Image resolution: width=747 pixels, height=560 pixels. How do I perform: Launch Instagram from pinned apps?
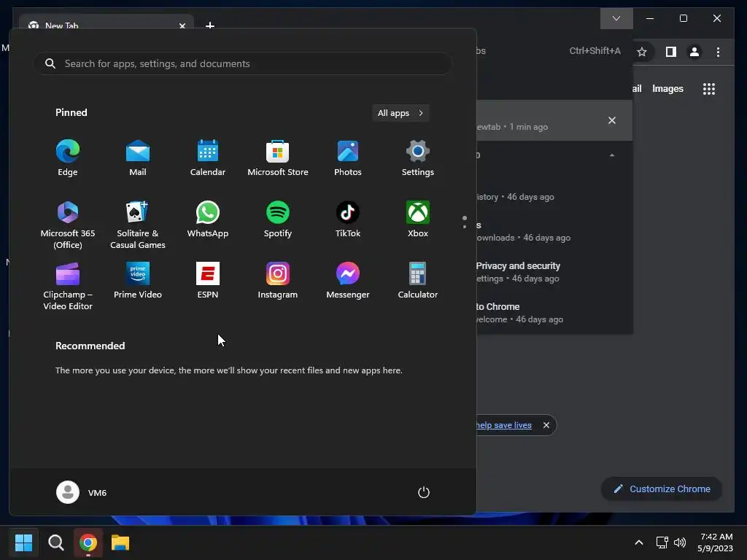(278, 281)
